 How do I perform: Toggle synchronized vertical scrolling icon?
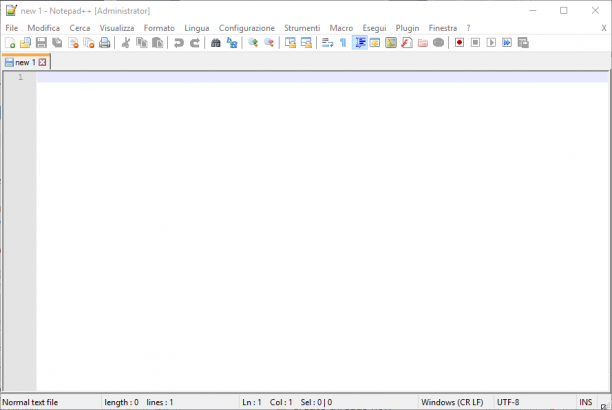click(290, 43)
